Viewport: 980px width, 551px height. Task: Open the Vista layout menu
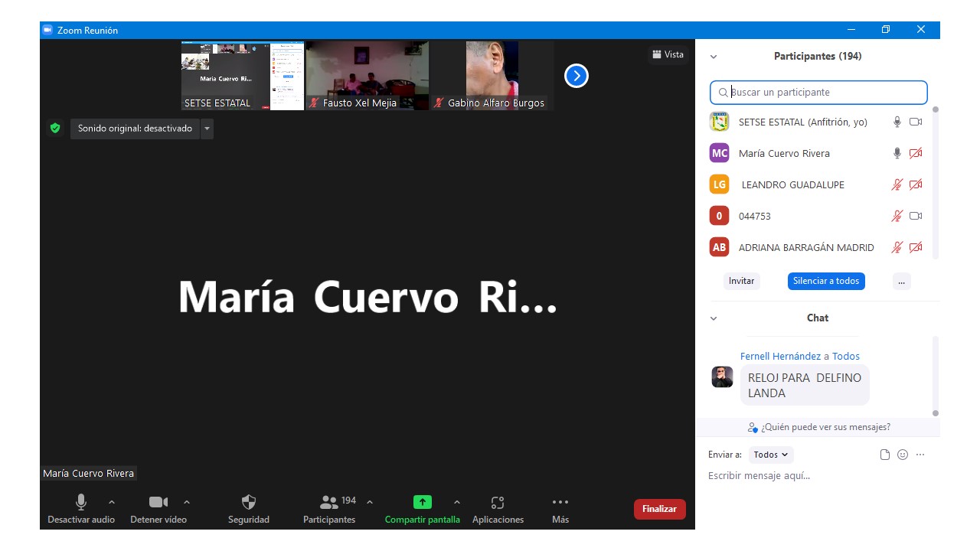[x=668, y=54]
